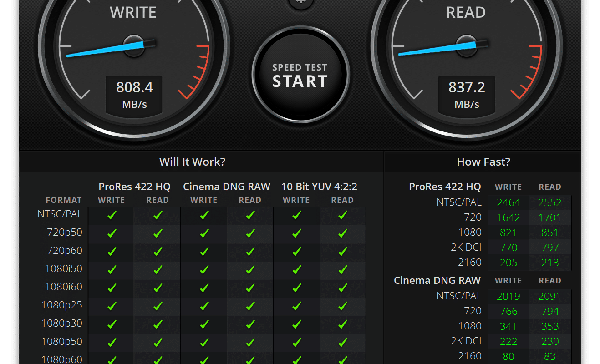The height and width of the screenshot is (364, 600).
Task: Select ProRes 1080 read value 851
Action: (550, 233)
